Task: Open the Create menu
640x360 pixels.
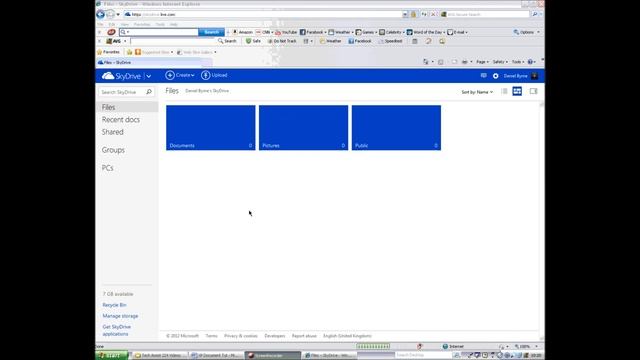Action: [180, 75]
